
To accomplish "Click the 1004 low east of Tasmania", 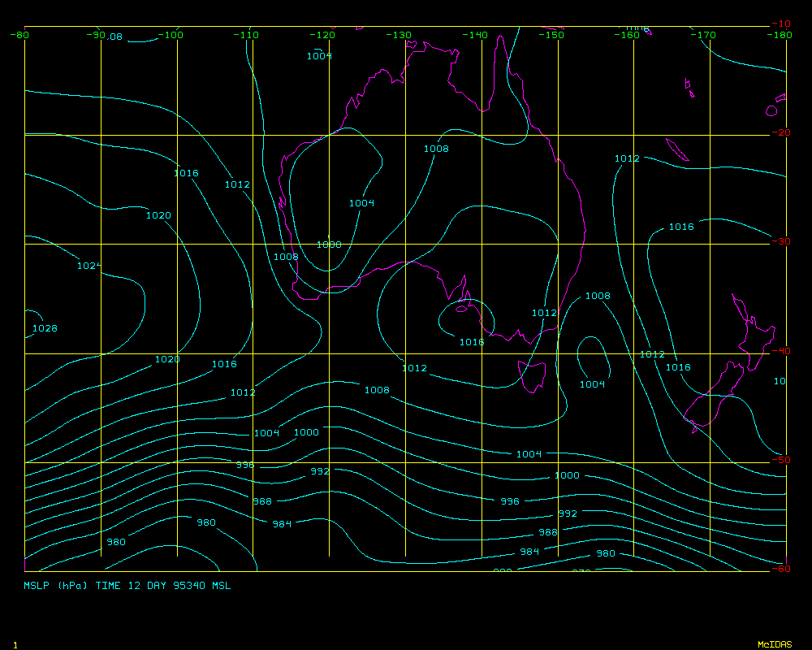I will click(592, 384).
